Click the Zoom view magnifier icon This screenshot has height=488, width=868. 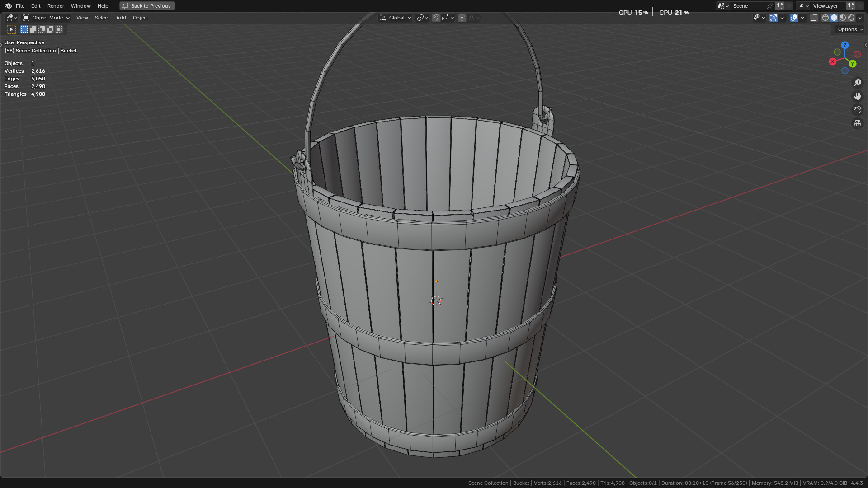click(858, 83)
